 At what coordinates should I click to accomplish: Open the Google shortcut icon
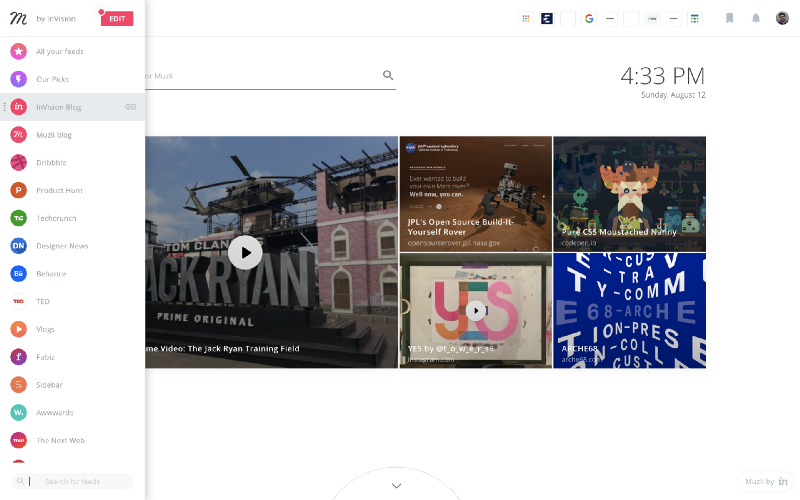click(589, 19)
